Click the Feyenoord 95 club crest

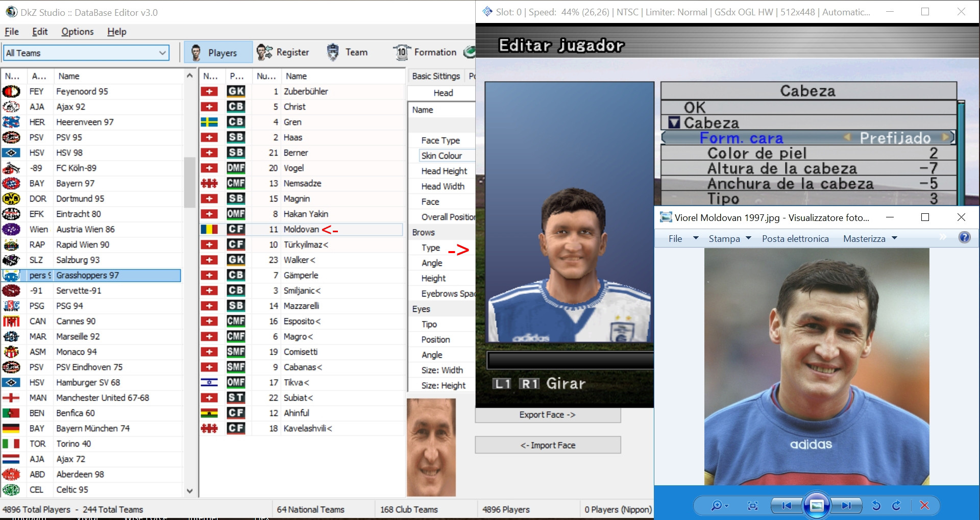(11, 91)
